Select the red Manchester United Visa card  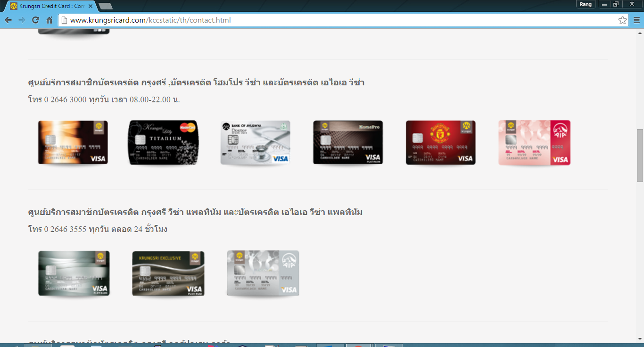pos(441,142)
